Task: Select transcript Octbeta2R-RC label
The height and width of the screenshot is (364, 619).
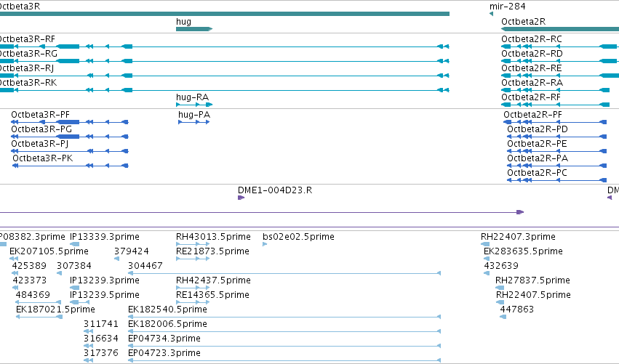Action: click(x=532, y=39)
